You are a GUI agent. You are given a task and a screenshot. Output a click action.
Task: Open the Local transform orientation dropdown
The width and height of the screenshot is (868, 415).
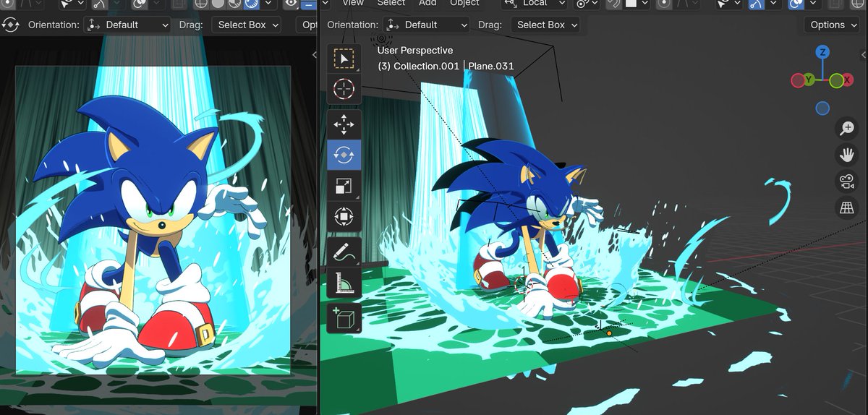coord(534,3)
